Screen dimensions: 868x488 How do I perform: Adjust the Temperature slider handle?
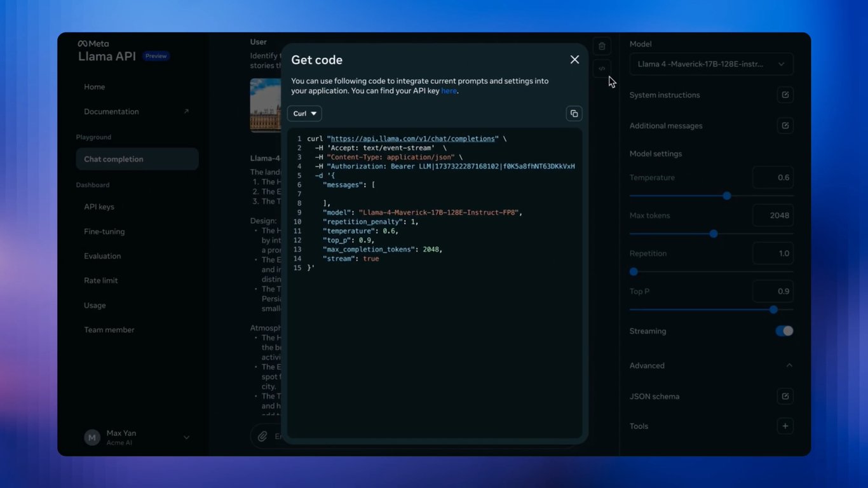727,196
